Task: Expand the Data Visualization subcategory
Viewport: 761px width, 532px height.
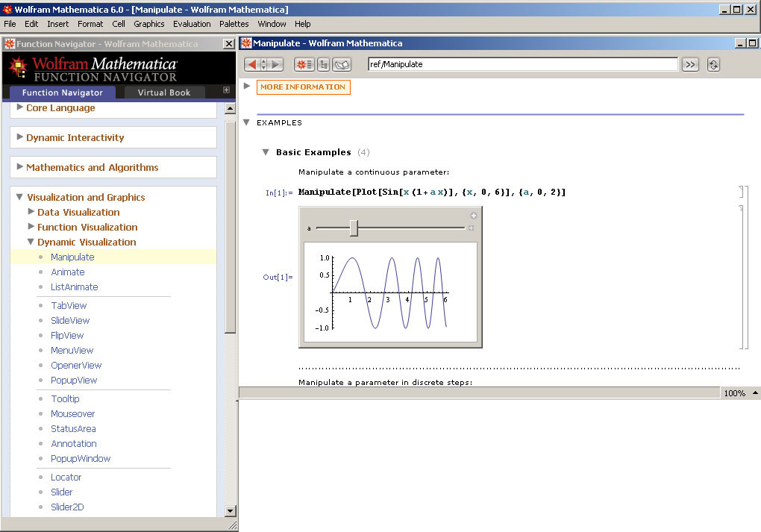Action: click(x=31, y=212)
